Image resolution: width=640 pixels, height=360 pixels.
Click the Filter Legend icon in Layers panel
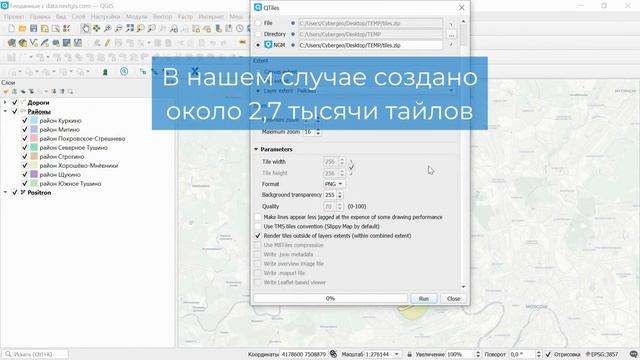(31, 91)
